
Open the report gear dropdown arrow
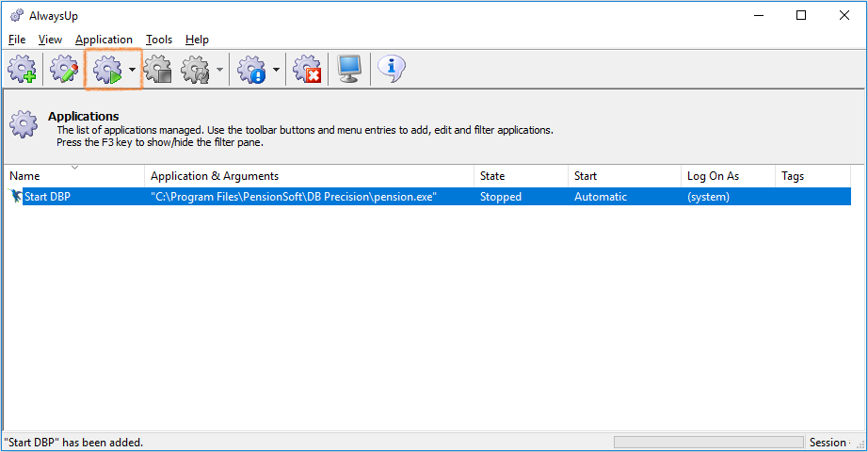[x=276, y=70]
